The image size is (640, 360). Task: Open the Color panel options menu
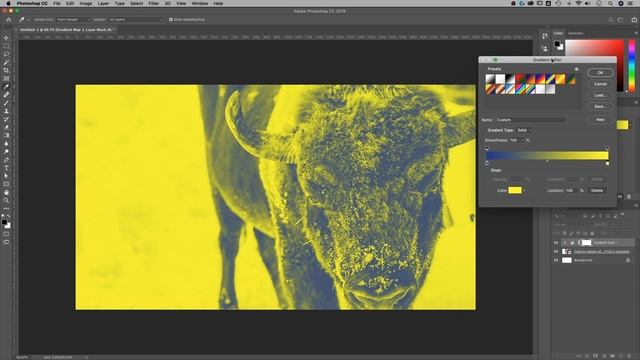click(x=636, y=33)
